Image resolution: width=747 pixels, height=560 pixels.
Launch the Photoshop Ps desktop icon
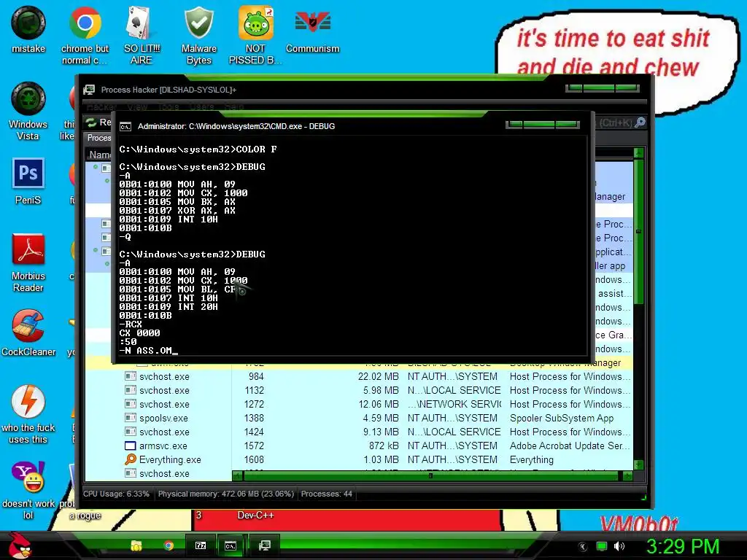click(28, 174)
